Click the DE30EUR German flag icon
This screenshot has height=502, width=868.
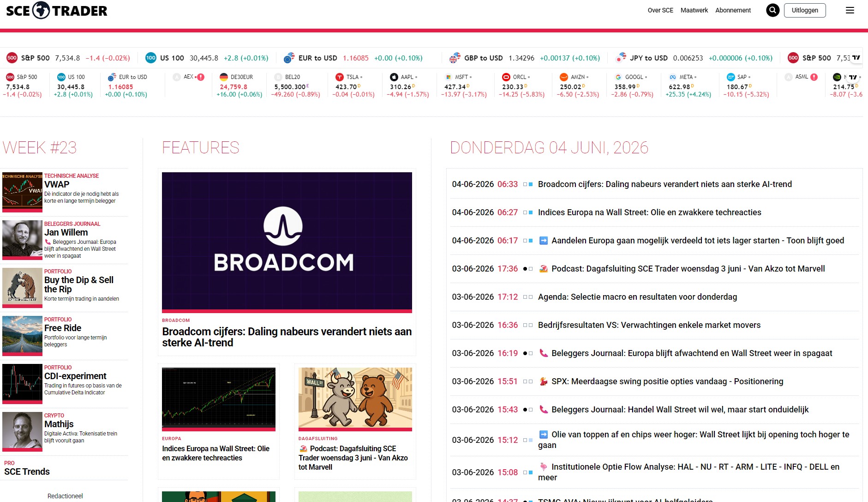[224, 77]
